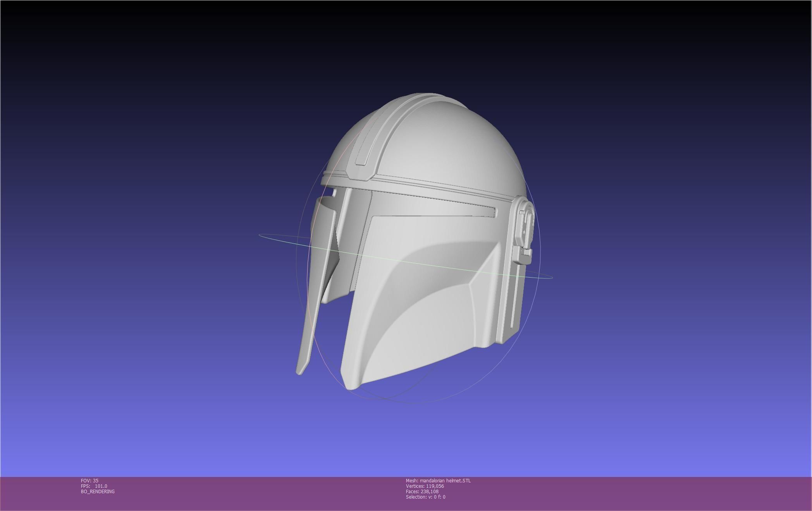Click the Mesh: mandalorian helmet.STL label
812x511 pixels.
coord(438,480)
